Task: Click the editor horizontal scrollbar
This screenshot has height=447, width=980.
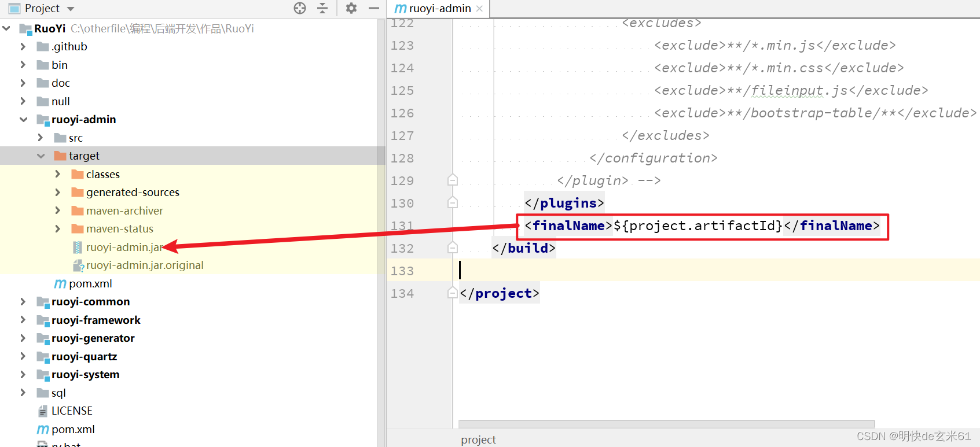Action: pos(666,424)
